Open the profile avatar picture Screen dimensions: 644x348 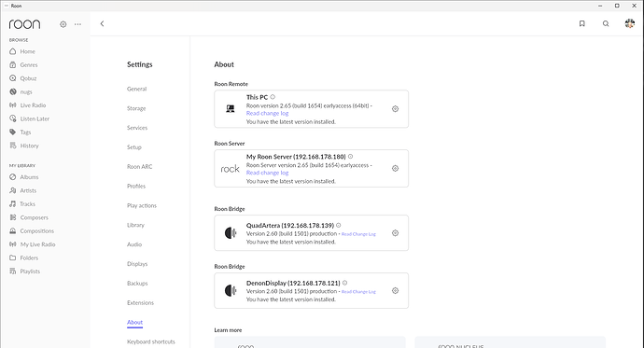(630, 23)
